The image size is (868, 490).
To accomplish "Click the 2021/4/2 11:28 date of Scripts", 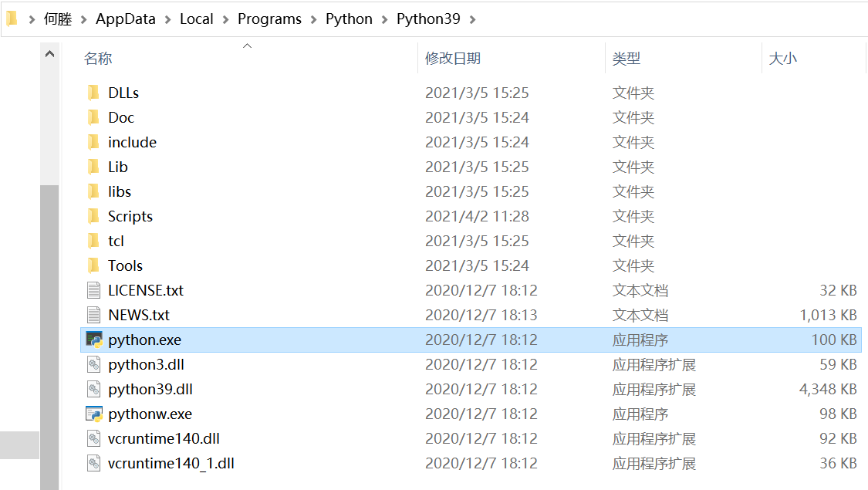I will point(477,217).
